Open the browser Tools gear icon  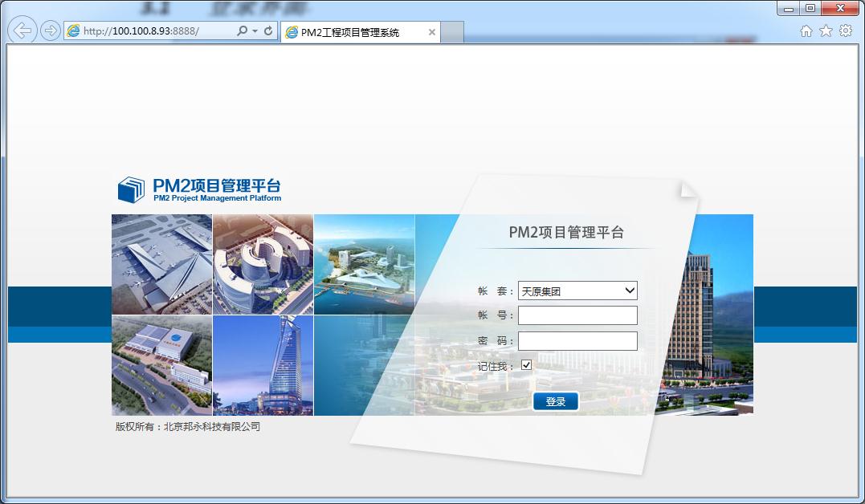[845, 31]
